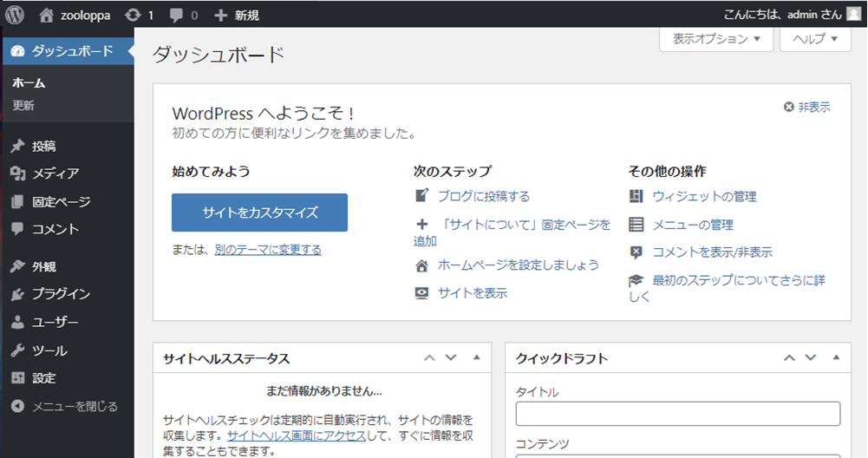Select ホーム submenu item

tap(29, 83)
